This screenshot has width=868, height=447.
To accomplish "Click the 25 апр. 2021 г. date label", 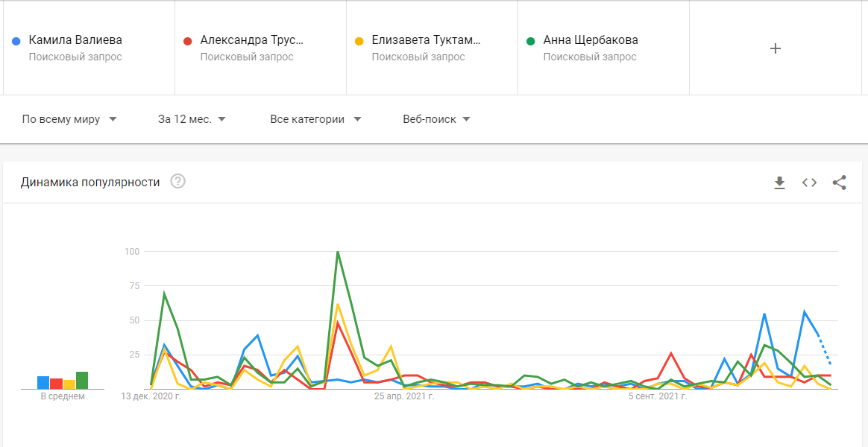I will click(404, 396).
